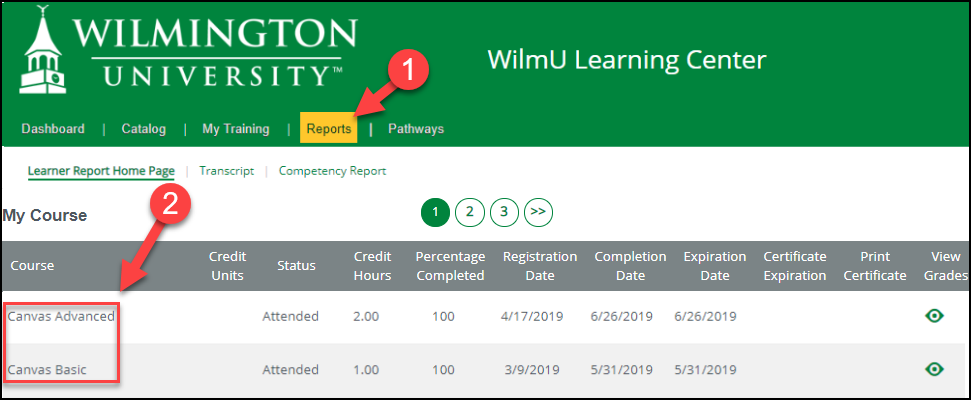The width and height of the screenshot is (971, 400).
Task: Click registration date 3/9/2019
Action: [x=532, y=370]
